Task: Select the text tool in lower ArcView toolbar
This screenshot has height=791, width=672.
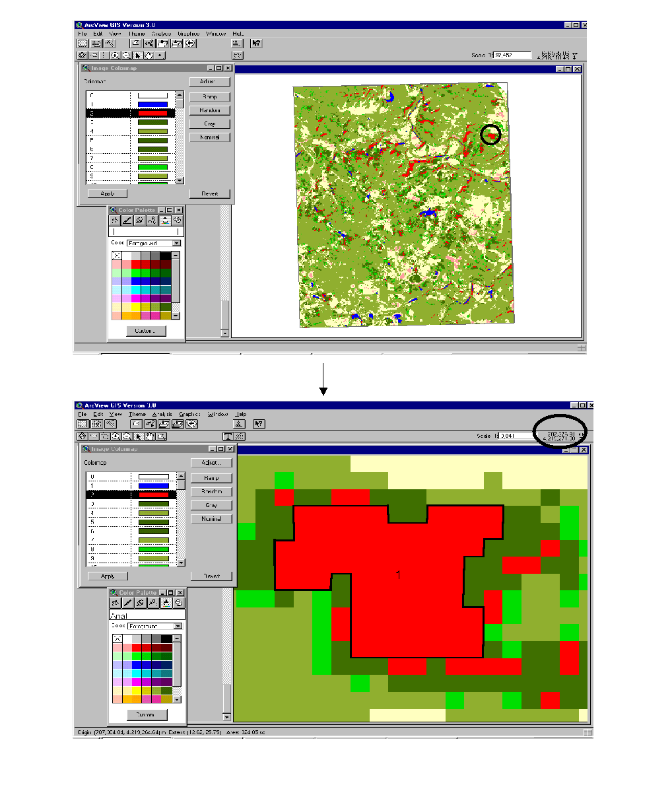Action: 228,436
